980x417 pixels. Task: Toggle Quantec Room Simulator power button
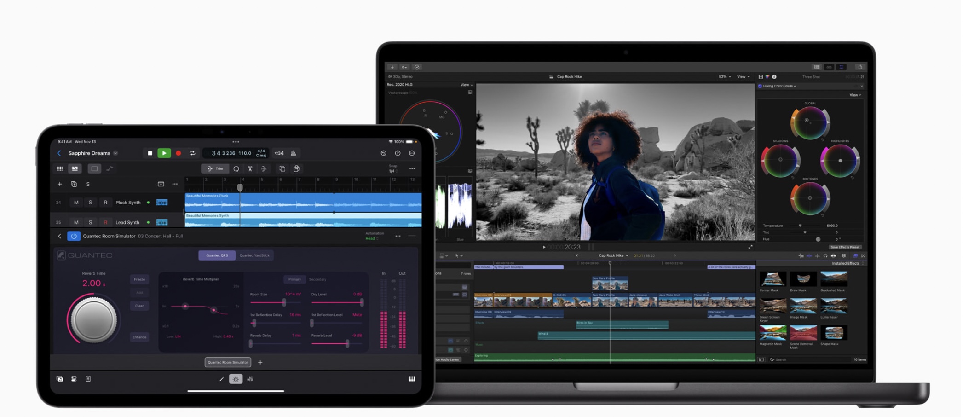click(x=74, y=236)
